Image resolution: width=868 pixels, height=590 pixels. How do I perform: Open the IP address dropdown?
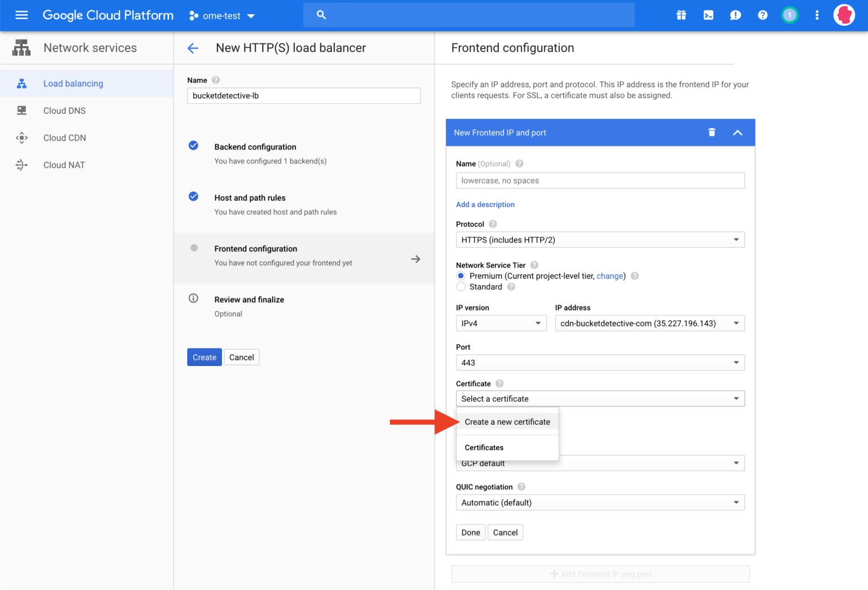click(x=650, y=323)
